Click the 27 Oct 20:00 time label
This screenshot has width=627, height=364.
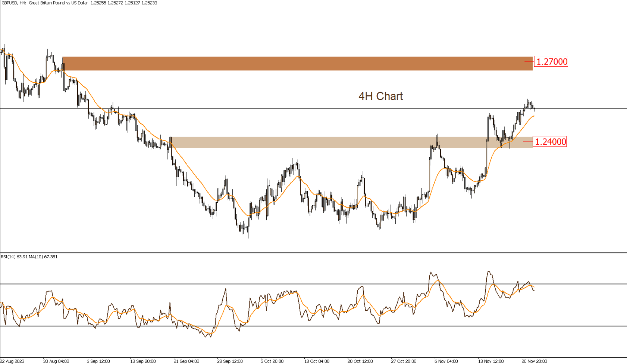click(404, 361)
